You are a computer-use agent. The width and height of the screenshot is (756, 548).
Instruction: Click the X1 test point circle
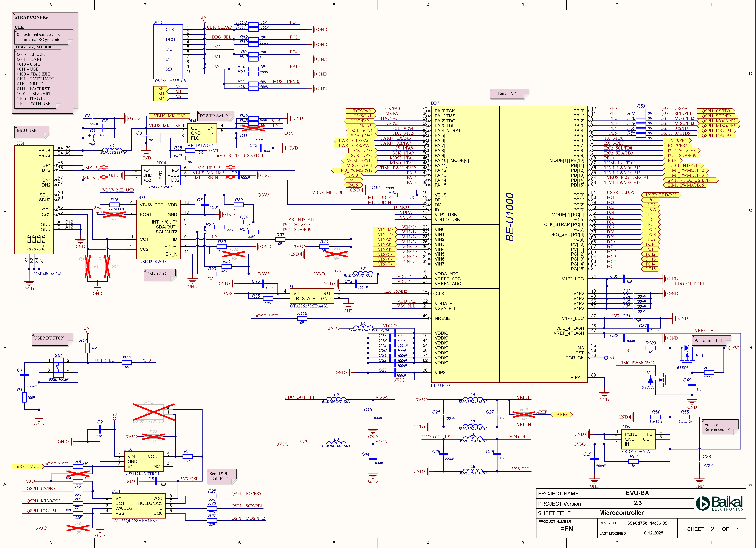pos(606,358)
